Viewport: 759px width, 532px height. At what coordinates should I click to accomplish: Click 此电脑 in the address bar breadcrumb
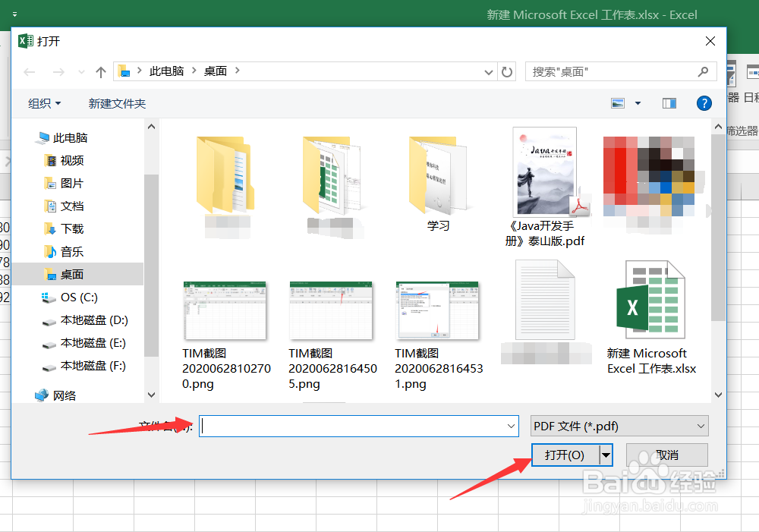coord(167,71)
